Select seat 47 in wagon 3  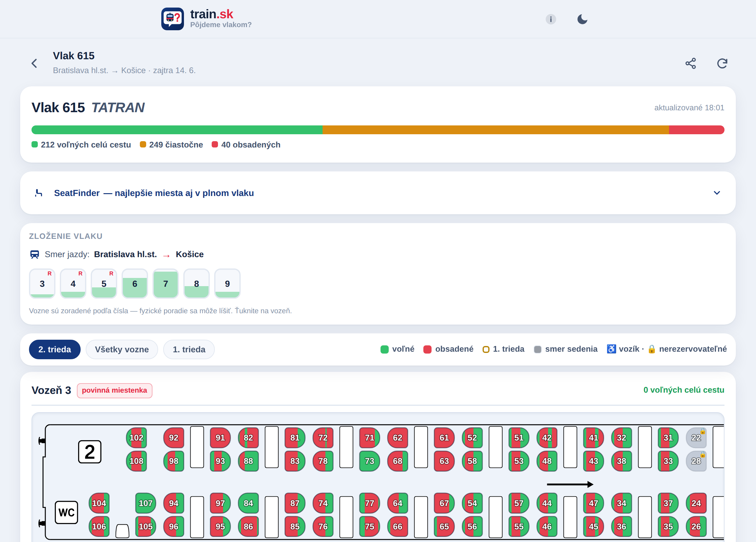point(594,503)
